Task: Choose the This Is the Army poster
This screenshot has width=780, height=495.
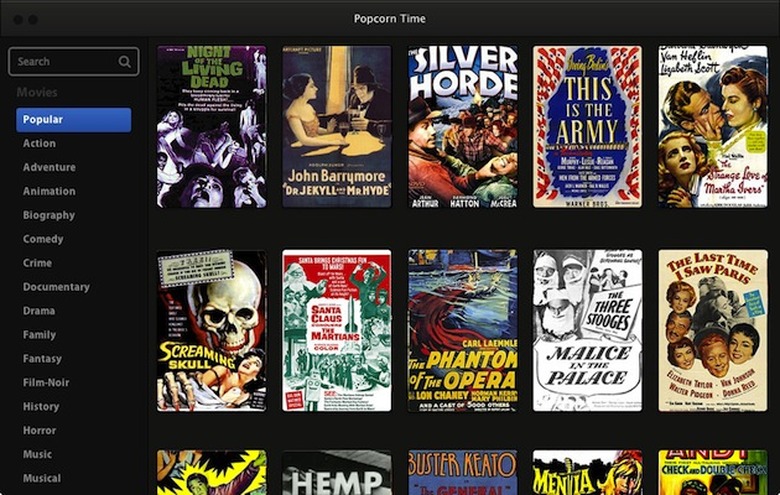Action: [587, 126]
